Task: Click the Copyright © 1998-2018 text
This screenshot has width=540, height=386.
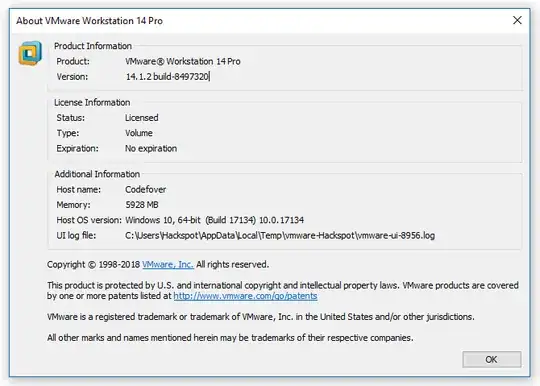Action: tap(93, 264)
